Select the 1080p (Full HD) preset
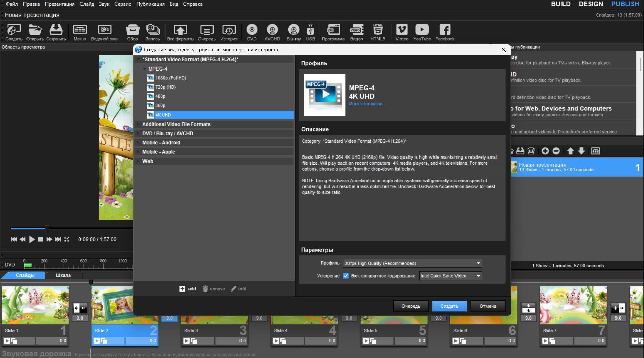The image size is (644, 358). [170, 78]
